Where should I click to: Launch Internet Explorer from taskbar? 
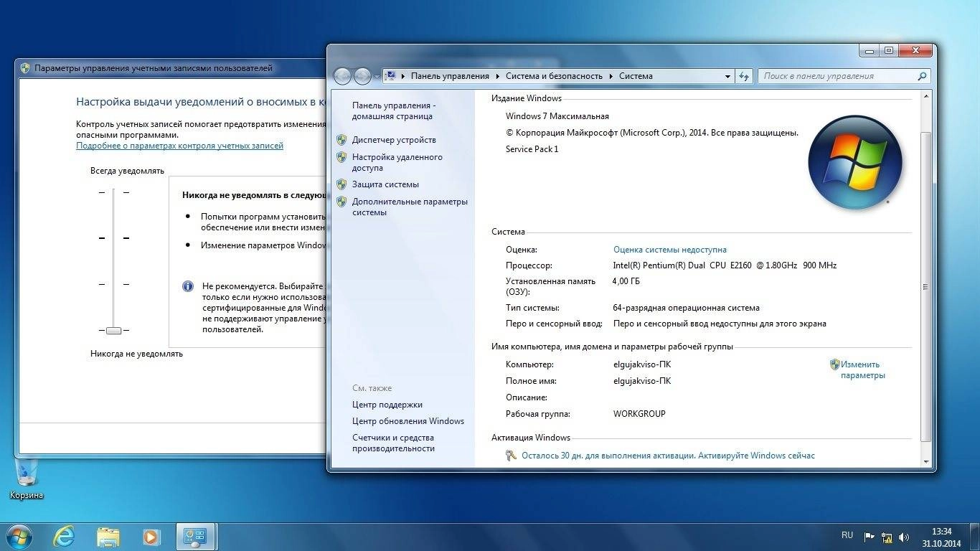tap(64, 537)
